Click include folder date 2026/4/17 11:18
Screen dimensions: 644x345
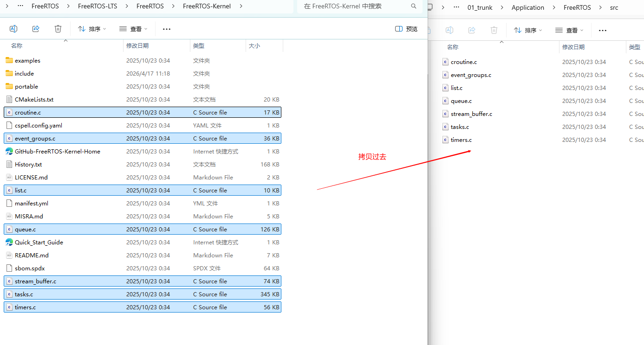(x=148, y=73)
